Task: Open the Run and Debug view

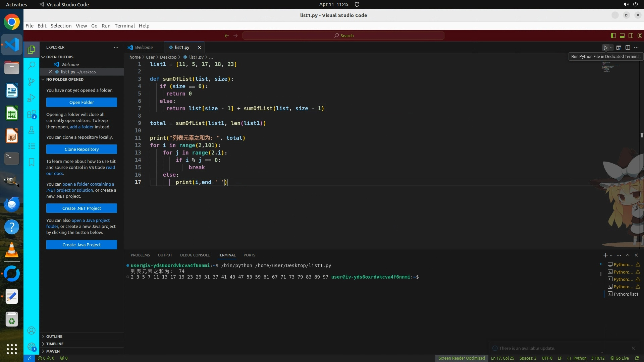Action: pyautogui.click(x=31, y=98)
